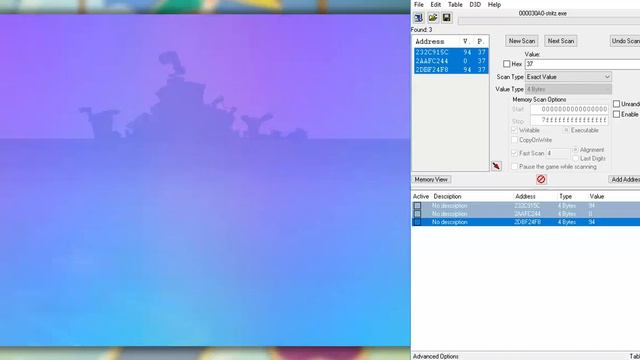
Task: Select the Last Digits radio option
Action: point(576,158)
